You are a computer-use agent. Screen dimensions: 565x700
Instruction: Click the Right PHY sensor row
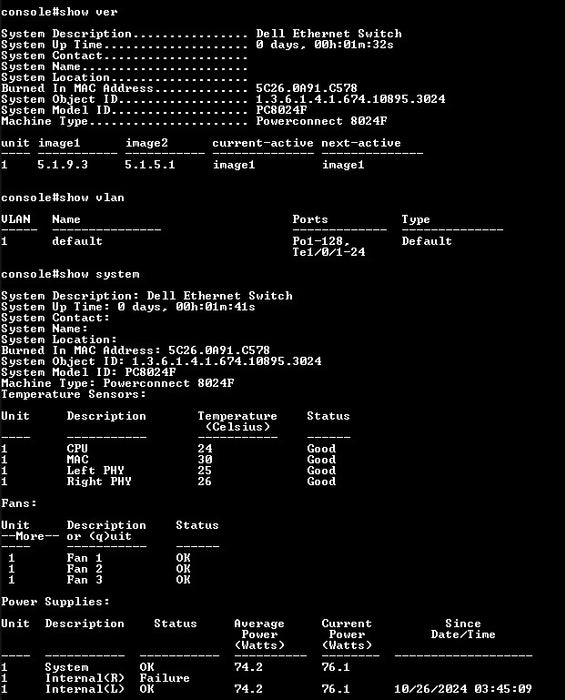click(168, 481)
